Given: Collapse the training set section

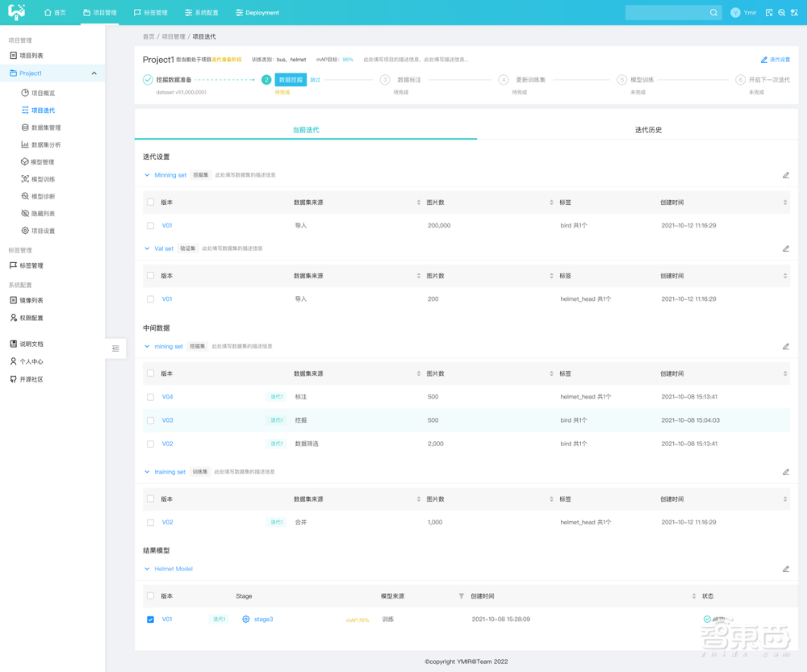Looking at the screenshot, I should [147, 472].
